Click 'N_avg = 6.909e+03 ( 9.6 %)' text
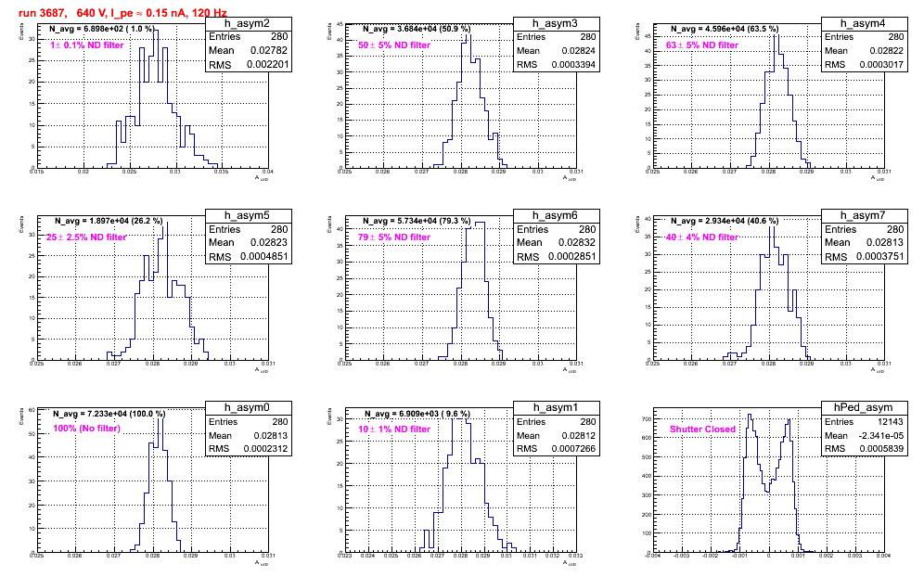924x577 pixels. (x=417, y=414)
